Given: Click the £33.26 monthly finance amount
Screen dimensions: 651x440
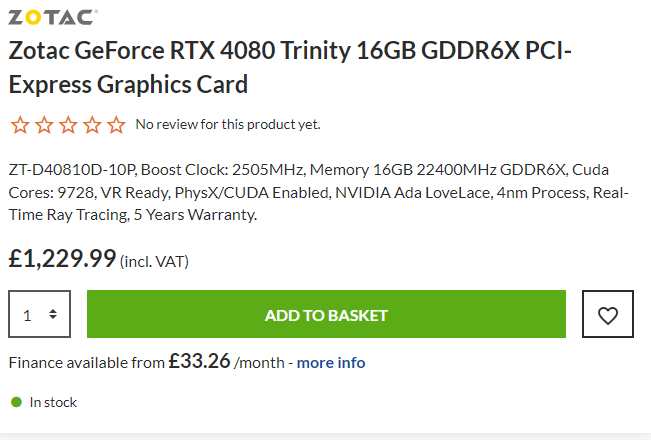Looking at the screenshot, I should [x=199, y=361].
